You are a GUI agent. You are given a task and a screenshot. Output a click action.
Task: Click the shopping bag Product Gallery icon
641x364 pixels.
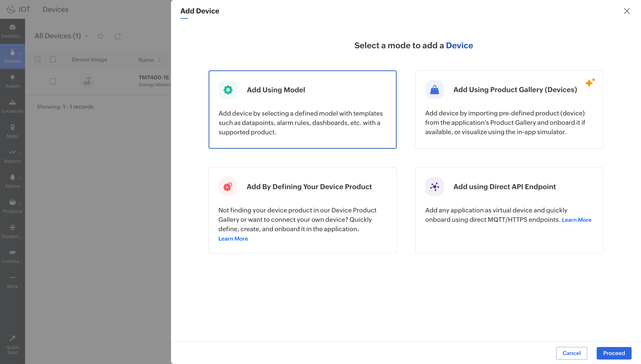(x=434, y=89)
